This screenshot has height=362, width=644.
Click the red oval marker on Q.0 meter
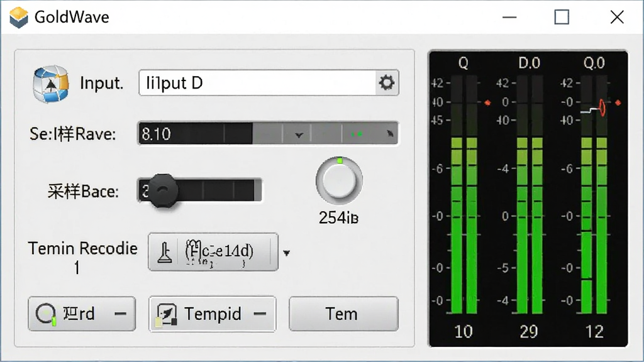[x=602, y=107]
